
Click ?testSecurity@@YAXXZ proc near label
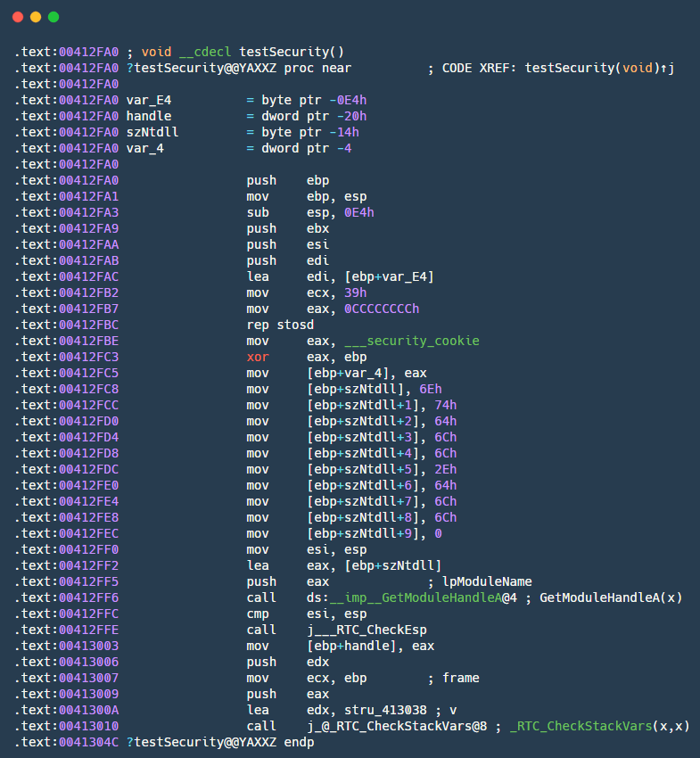click(x=239, y=68)
